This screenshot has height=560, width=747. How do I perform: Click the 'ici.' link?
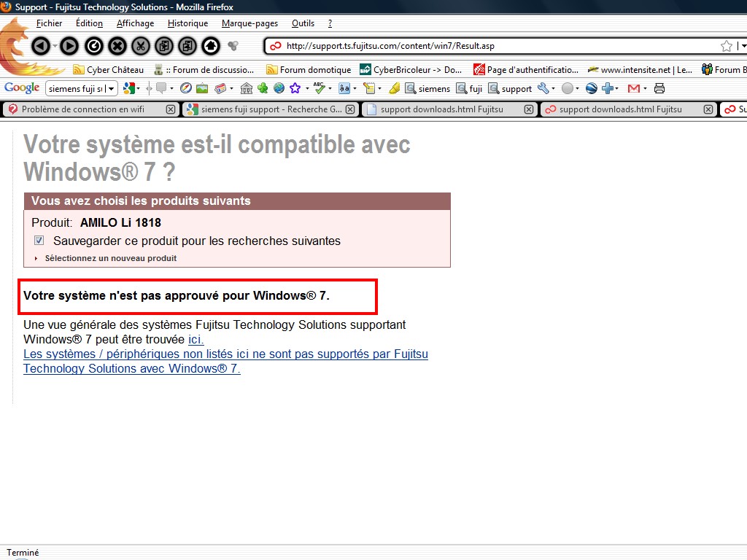[x=196, y=339]
